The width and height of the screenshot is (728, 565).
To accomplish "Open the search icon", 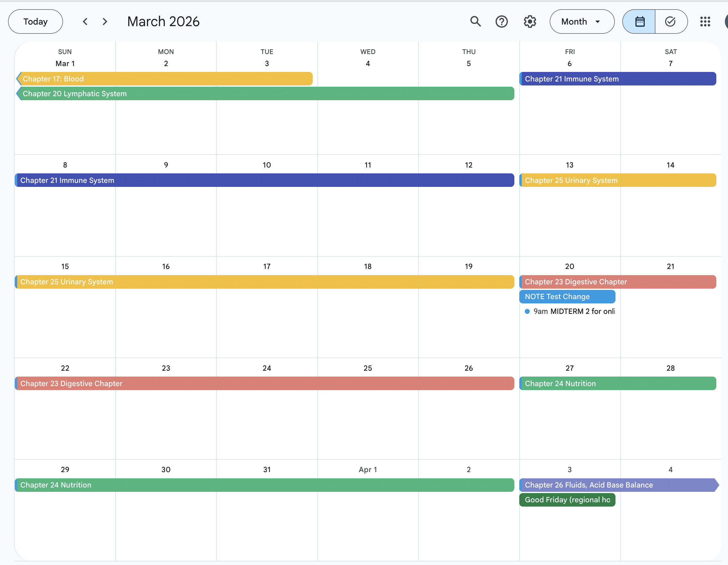I will pyautogui.click(x=475, y=21).
